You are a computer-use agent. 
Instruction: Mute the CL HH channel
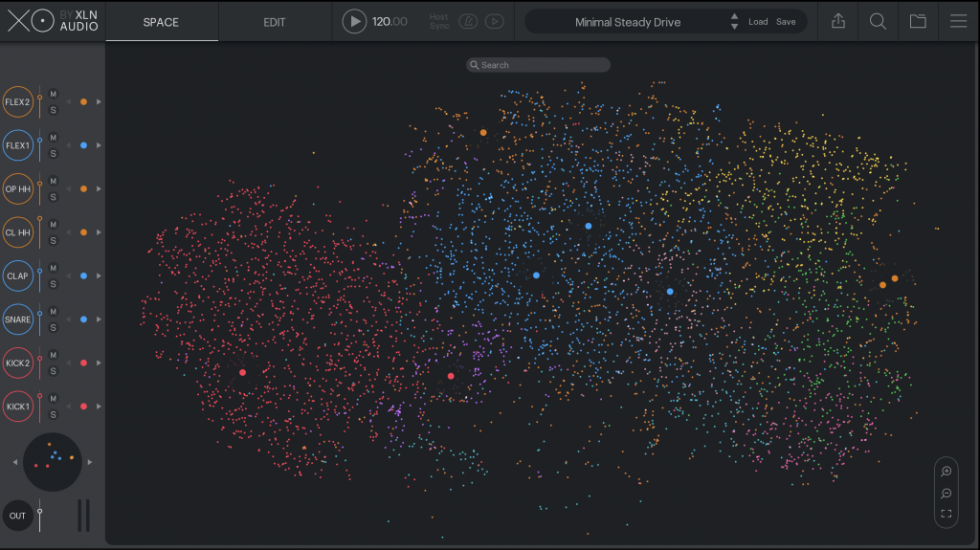[x=54, y=225]
